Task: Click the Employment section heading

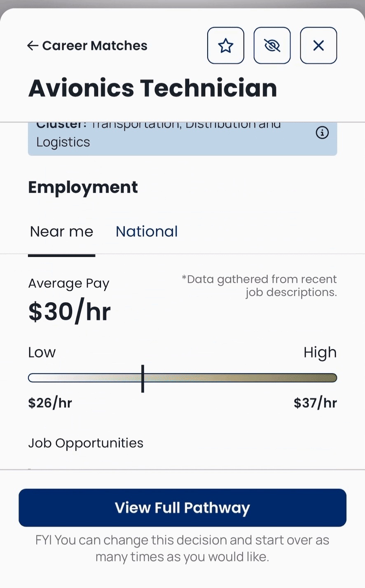Action: (x=83, y=187)
